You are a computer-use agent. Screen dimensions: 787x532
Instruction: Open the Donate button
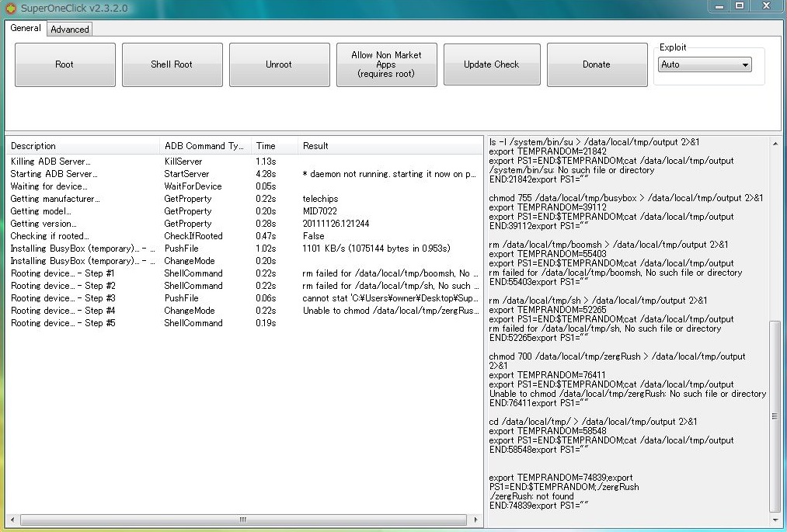pos(597,64)
